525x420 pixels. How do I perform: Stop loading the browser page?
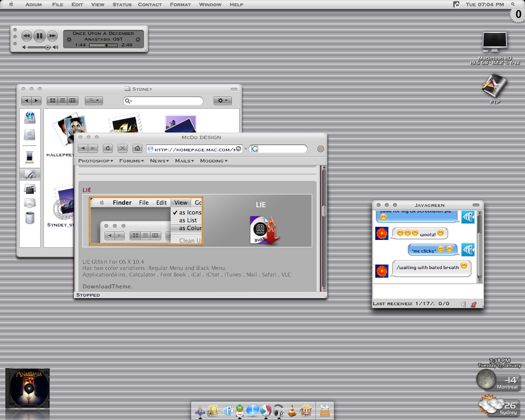point(122,148)
